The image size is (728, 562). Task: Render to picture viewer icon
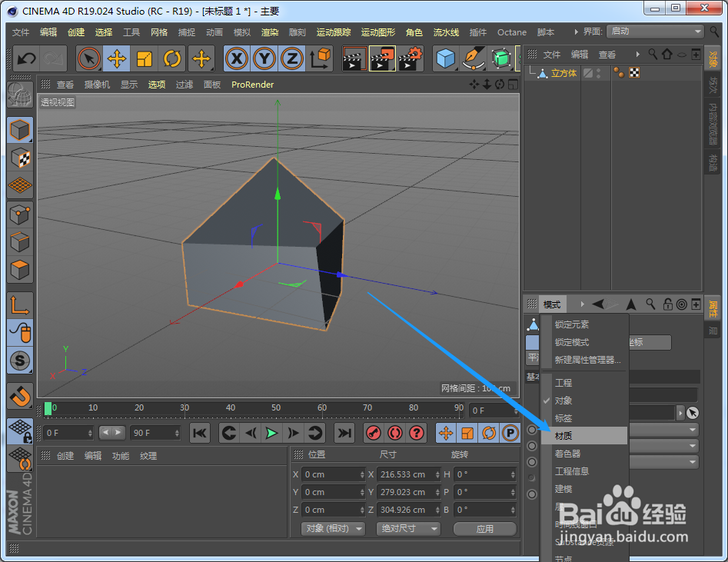[x=382, y=58]
